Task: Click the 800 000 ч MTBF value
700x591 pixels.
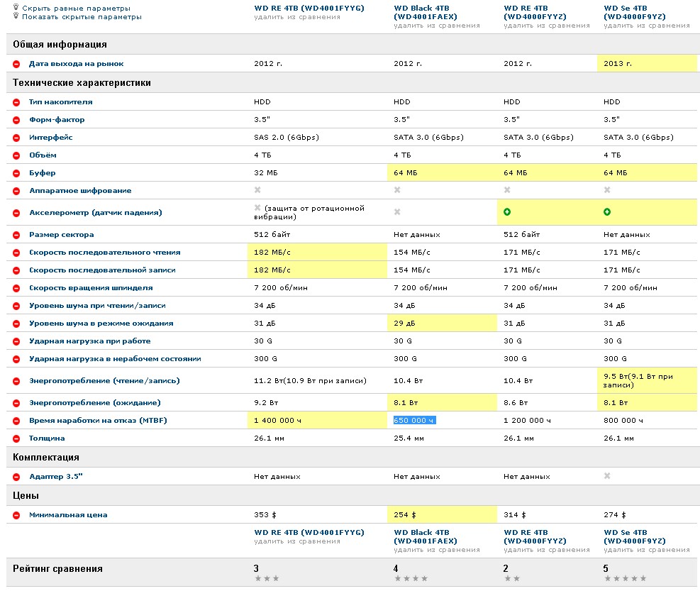Action: 623,420
